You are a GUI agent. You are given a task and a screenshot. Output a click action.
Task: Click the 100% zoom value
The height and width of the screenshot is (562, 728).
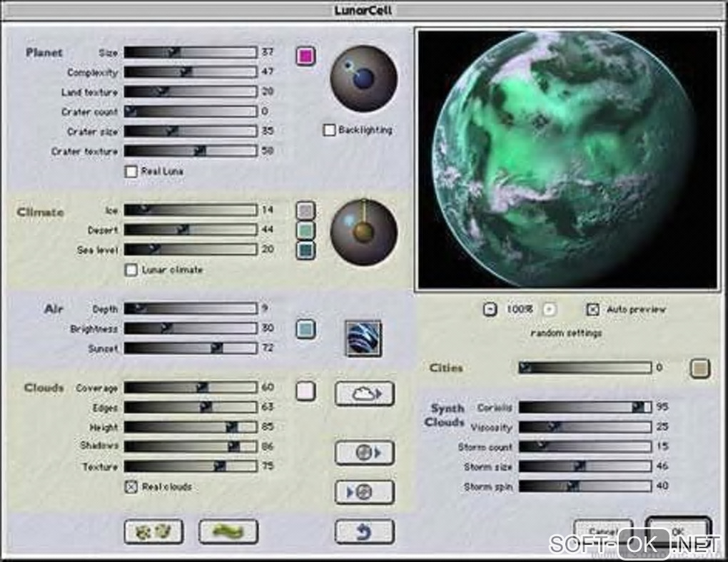tap(520, 309)
